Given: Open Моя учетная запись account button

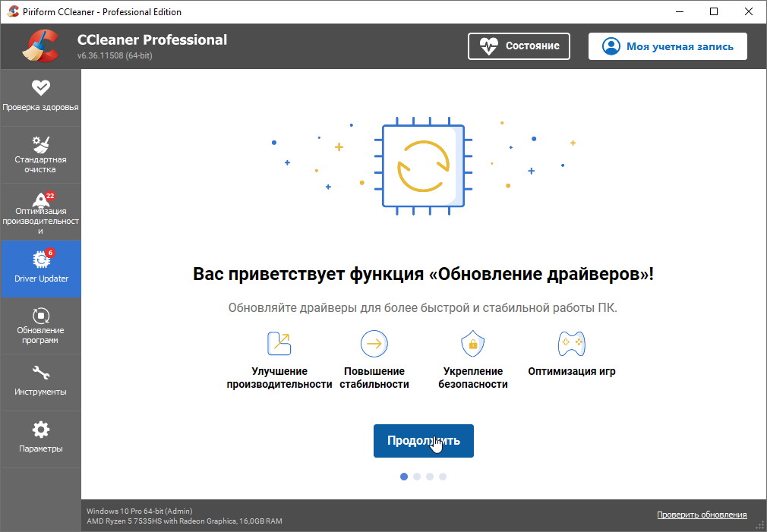Looking at the screenshot, I should pos(668,46).
